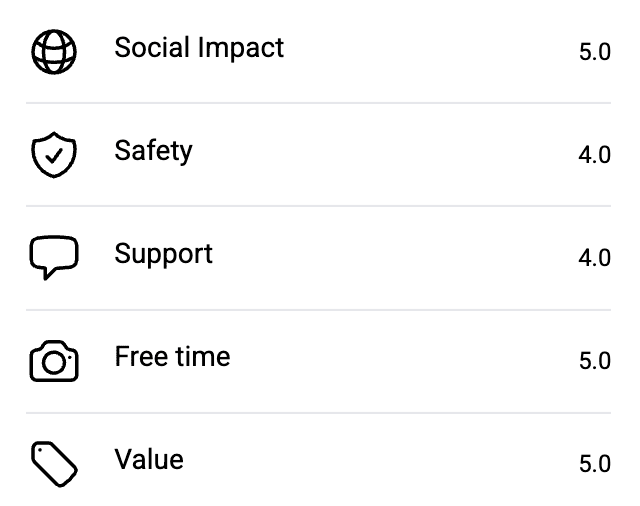Click the price tag Value icon
The width and height of the screenshot is (640, 506).
tap(54, 464)
